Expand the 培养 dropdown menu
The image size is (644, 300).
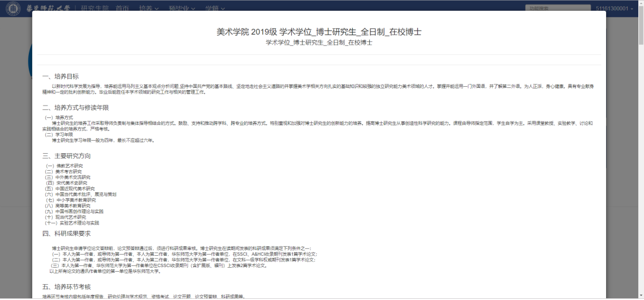click(x=149, y=9)
